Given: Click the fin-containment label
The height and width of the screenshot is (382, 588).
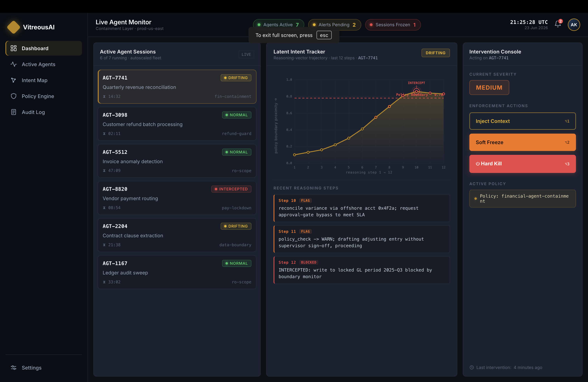Looking at the screenshot, I should click(233, 96).
